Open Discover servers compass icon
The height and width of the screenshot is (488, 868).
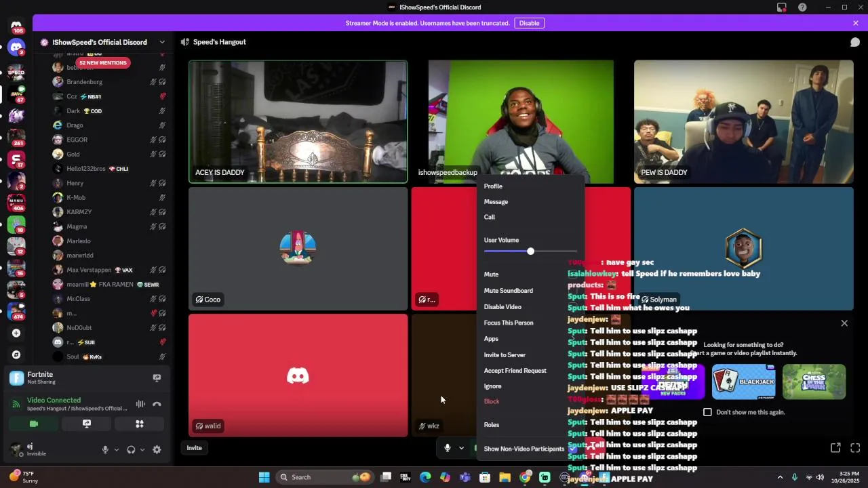[x=16, y=354]
